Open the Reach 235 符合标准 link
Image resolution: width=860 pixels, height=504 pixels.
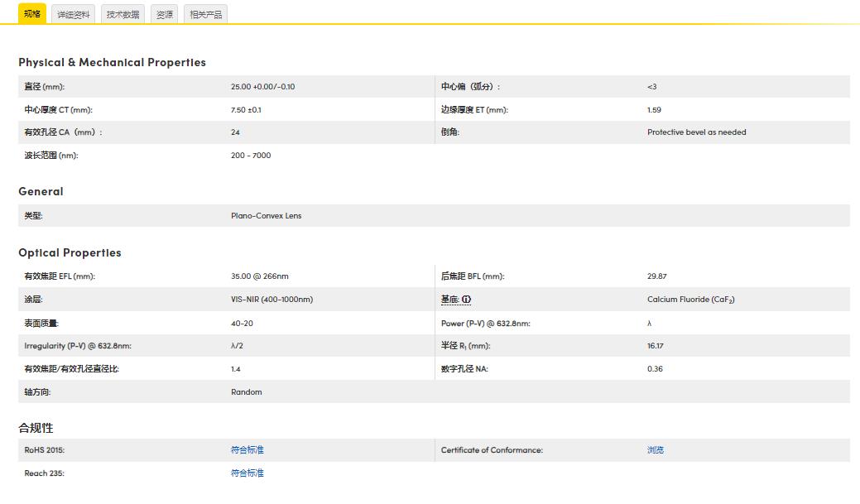[x=247, y=473]
